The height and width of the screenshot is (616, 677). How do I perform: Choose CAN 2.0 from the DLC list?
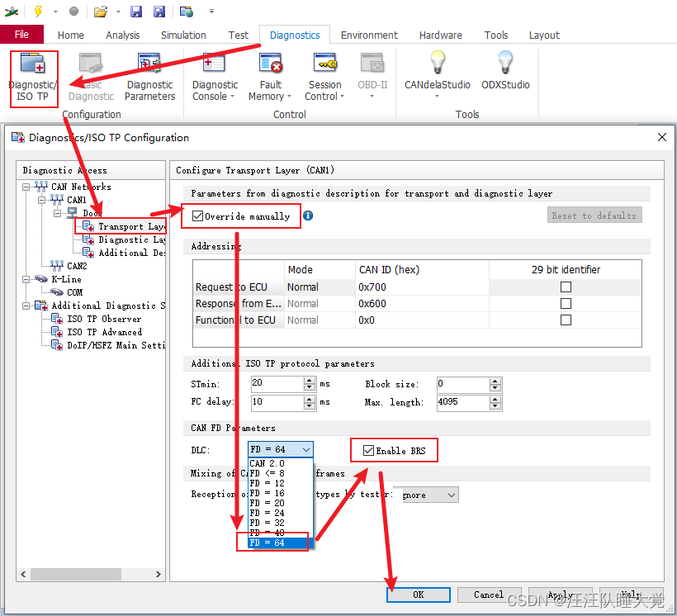point(280,463)
